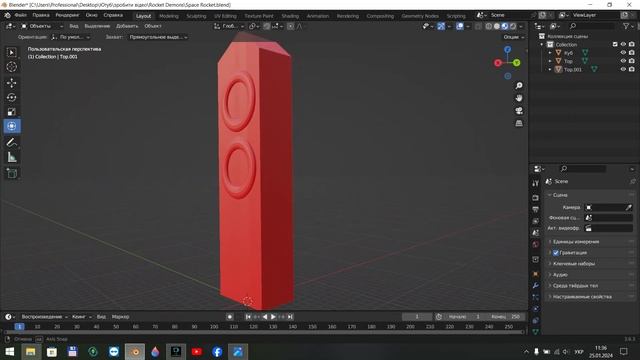The image size is (640, 360).
Task: Click current frame number field
Action: [x=417, y=317]
